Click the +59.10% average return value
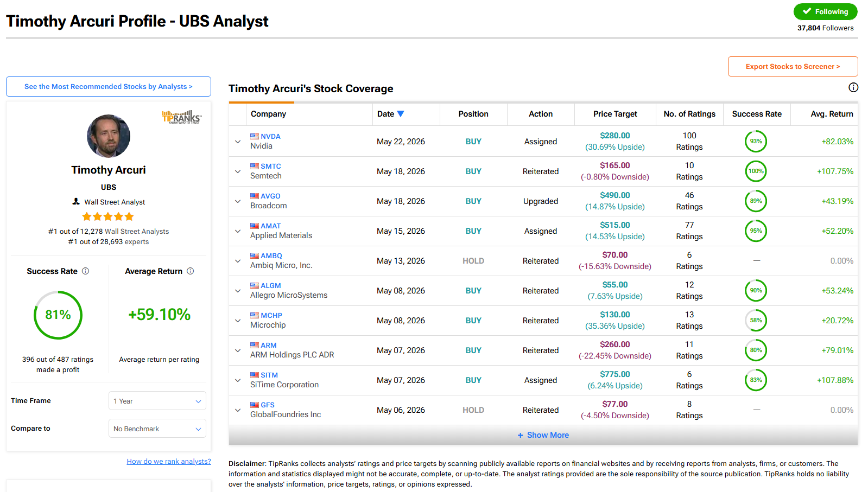Screen dimensions: 868x492 click(x=159, y=315)
